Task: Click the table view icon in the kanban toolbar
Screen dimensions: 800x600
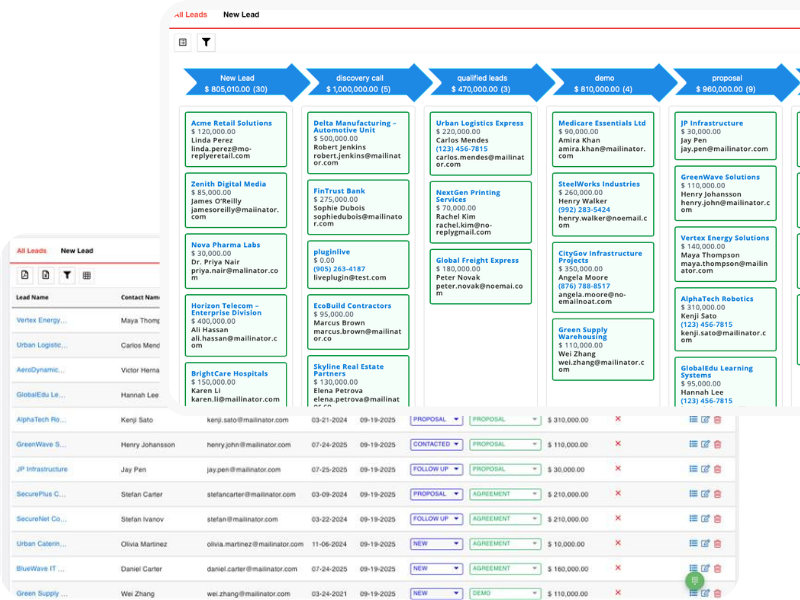Action: [x=183, y=42]
